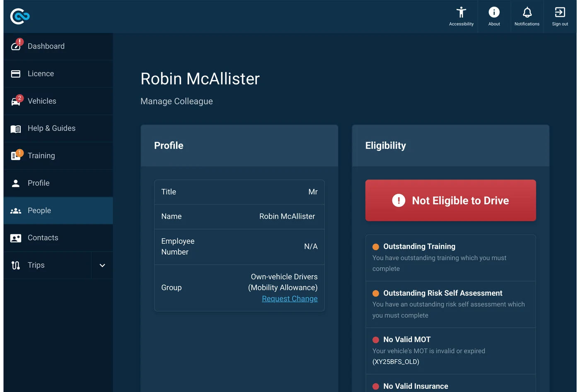Click the Outstanding Training heading

(419, 247)
